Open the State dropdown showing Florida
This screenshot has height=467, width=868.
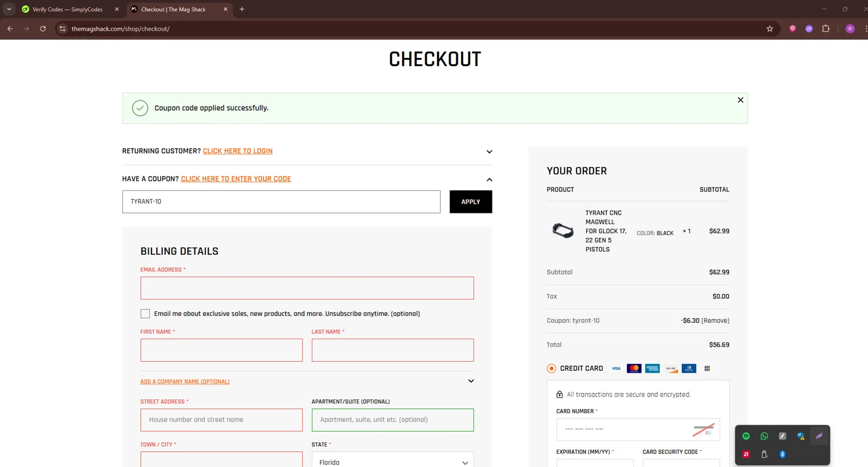pyautogui.click(x=393, y=461)
